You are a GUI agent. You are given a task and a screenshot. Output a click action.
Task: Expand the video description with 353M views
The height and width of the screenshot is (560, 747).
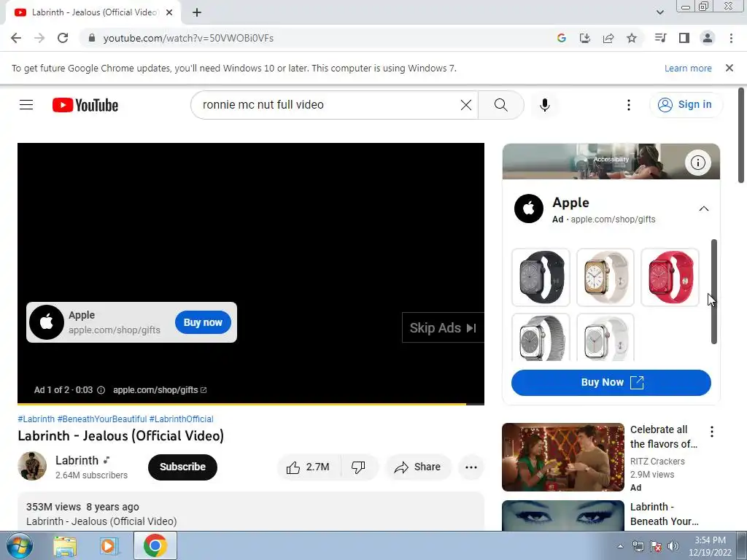tap(251, 512)
